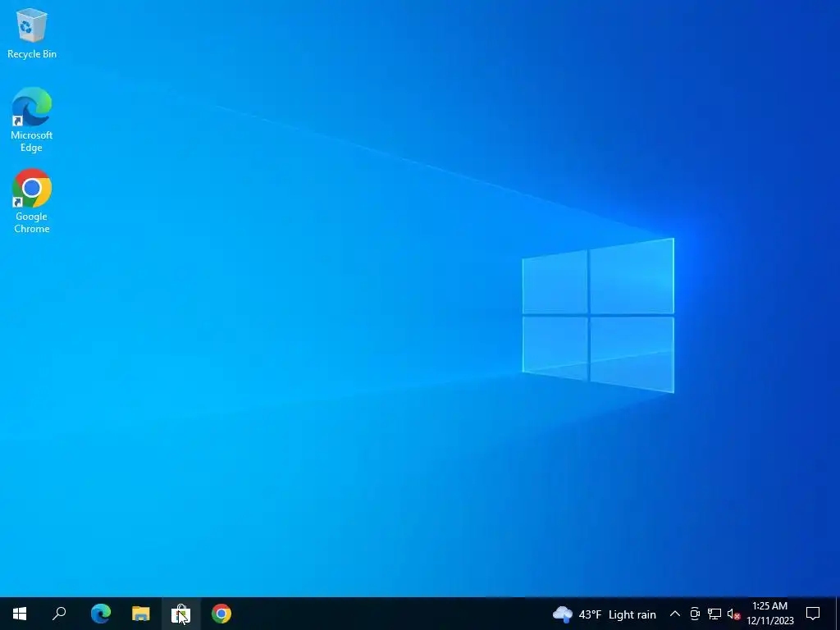840x630 pixels.
Task: Open File Explorer from the taskbar
Action: pyautogui.click(x=141, y=614)
